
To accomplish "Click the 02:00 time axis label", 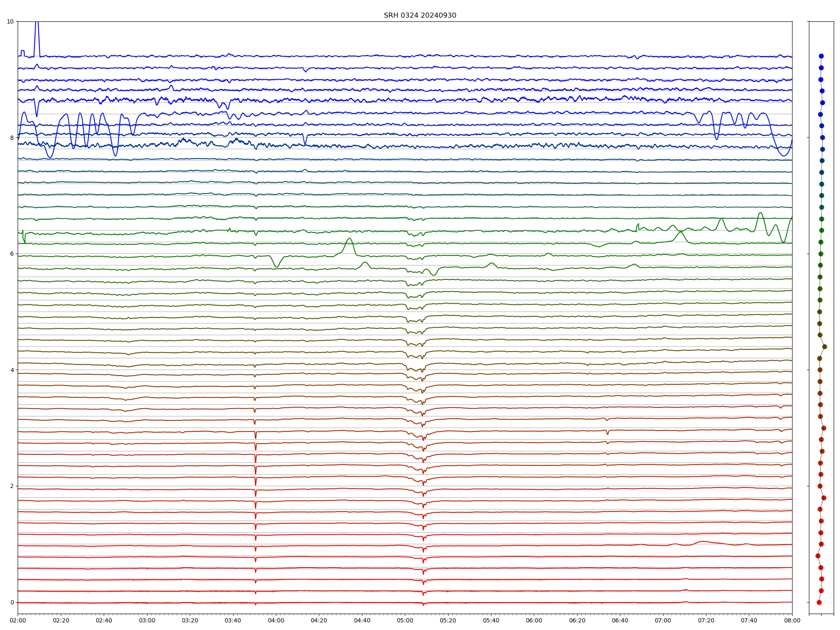I will 18,620.
